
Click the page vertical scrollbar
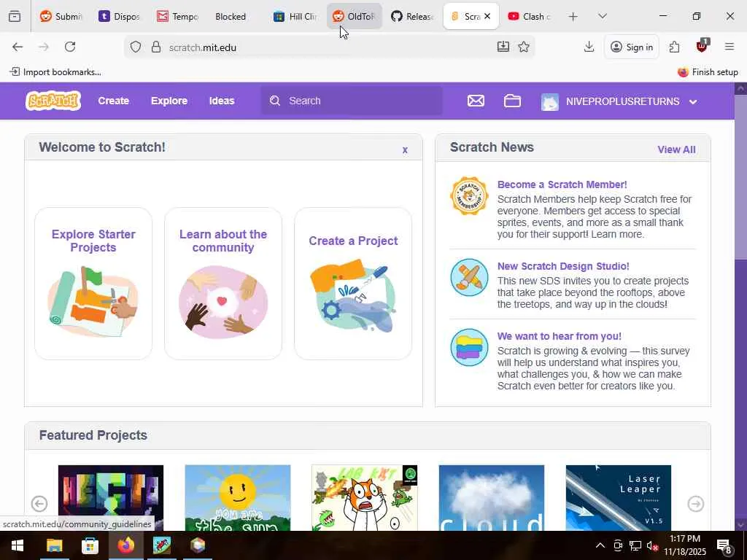[x=741, y=307]
